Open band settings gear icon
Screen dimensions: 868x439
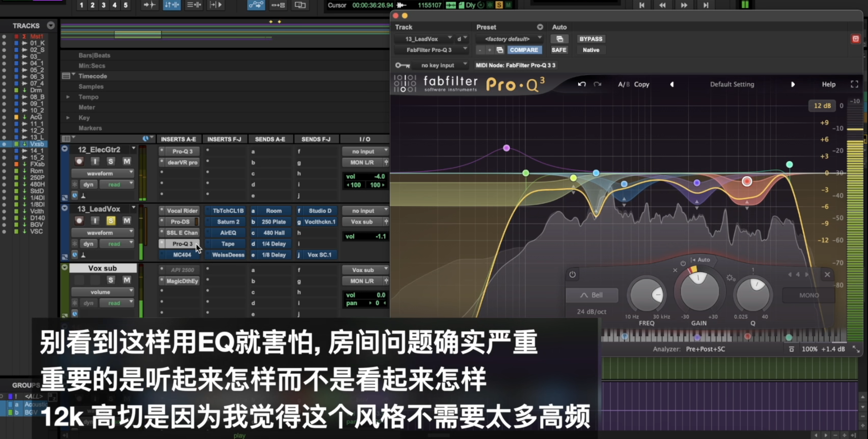pyautogui.click(x=730, y=278)
